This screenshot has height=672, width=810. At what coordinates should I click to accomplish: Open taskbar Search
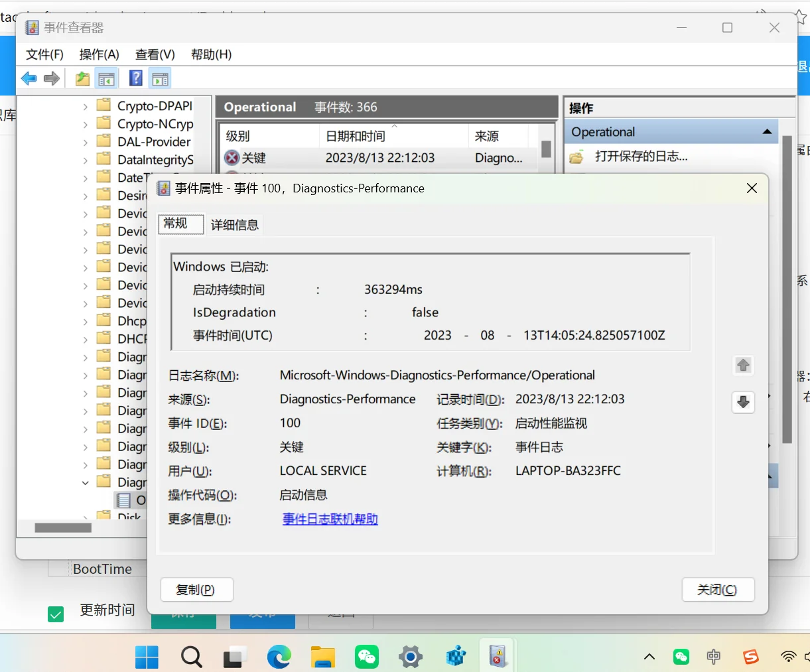pyautogui.click(x=191, y=657)
